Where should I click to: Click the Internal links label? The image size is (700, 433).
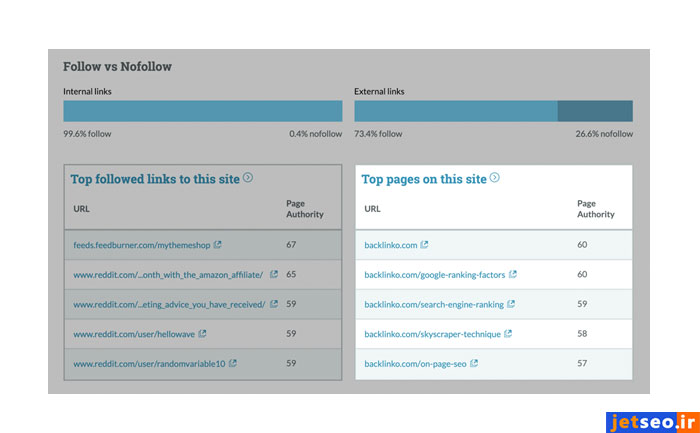87,91
